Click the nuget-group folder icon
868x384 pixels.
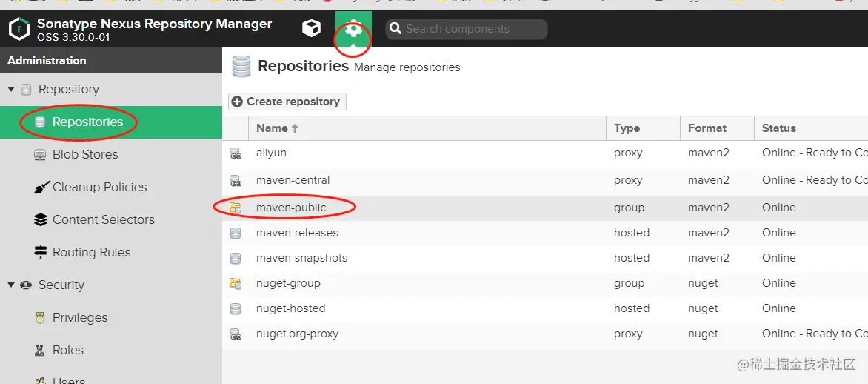[236, 283]
